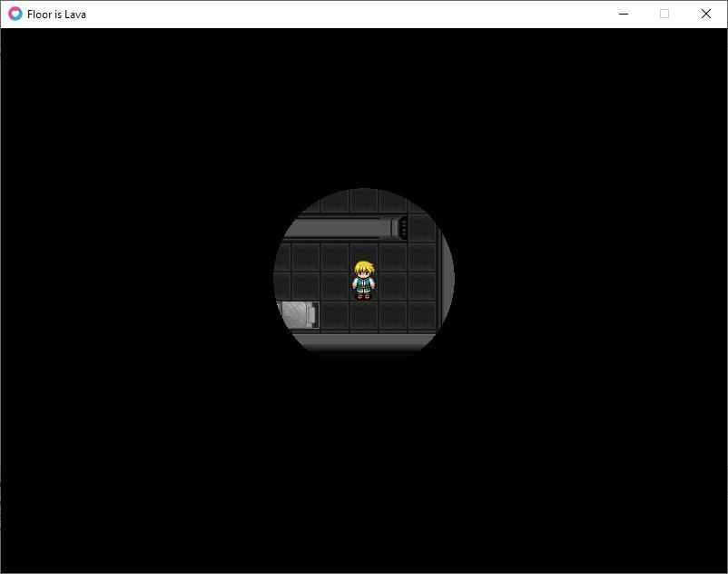Click the silver metal crate
This screenshot has height=574, width=728.
pos(297,314)
